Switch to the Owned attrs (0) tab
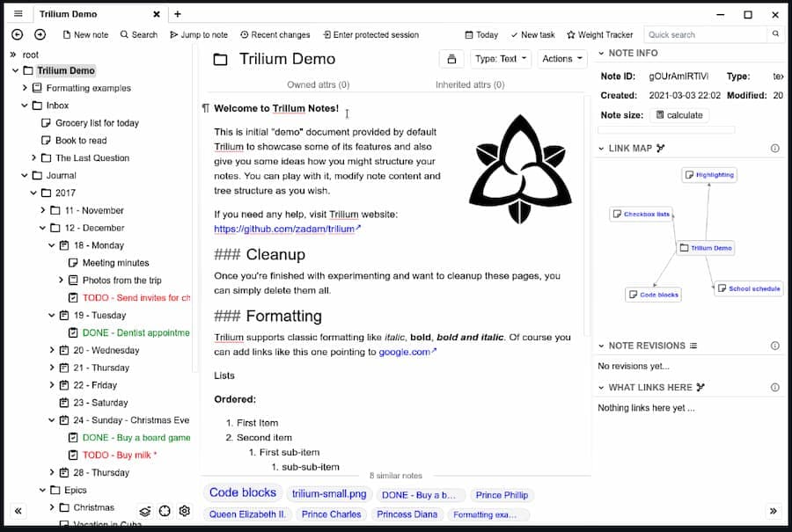The height and width of the screenshot is (532, 792). point(319,84)
